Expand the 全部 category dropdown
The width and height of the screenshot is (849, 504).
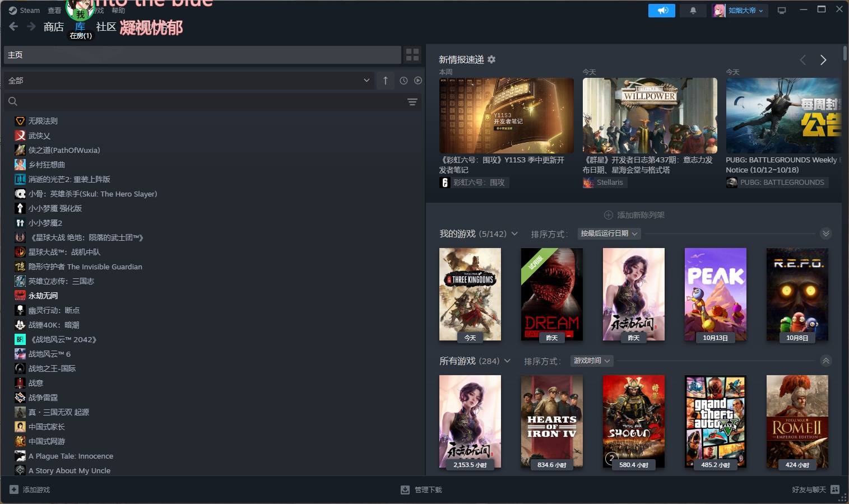(x=189, y=81)
